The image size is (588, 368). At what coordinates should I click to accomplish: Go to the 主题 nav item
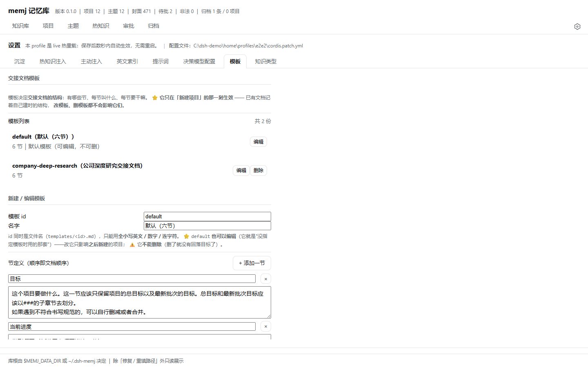pos(73,26)
